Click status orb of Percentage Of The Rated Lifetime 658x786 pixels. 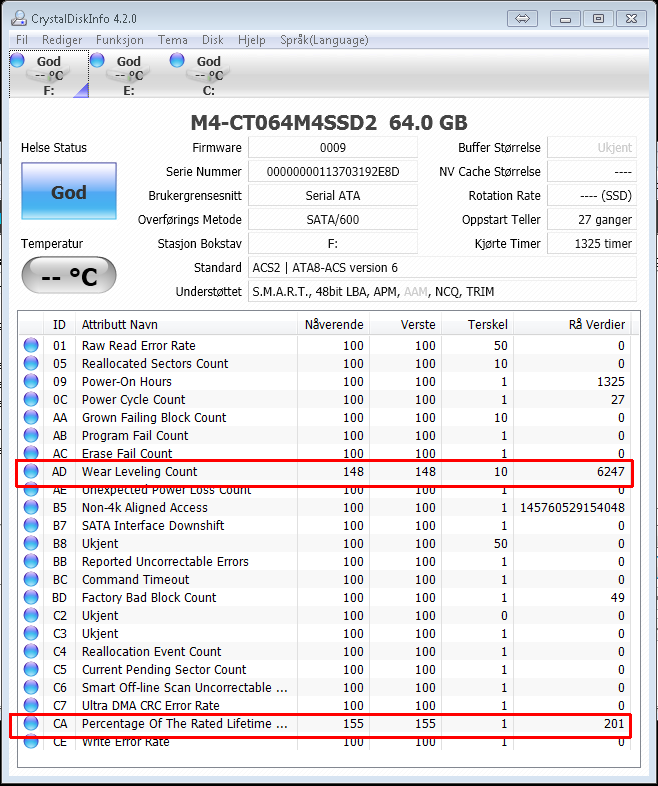[x=31, y=723]
